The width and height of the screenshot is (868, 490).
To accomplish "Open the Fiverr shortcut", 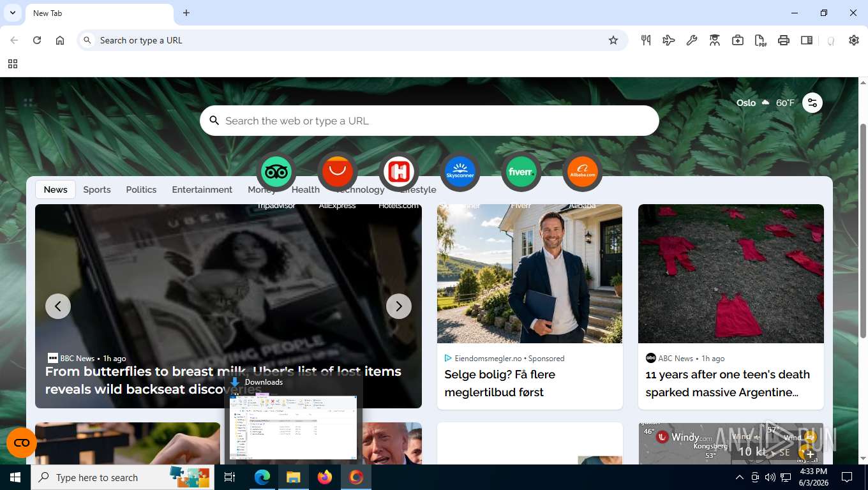I will coord(521,172).
